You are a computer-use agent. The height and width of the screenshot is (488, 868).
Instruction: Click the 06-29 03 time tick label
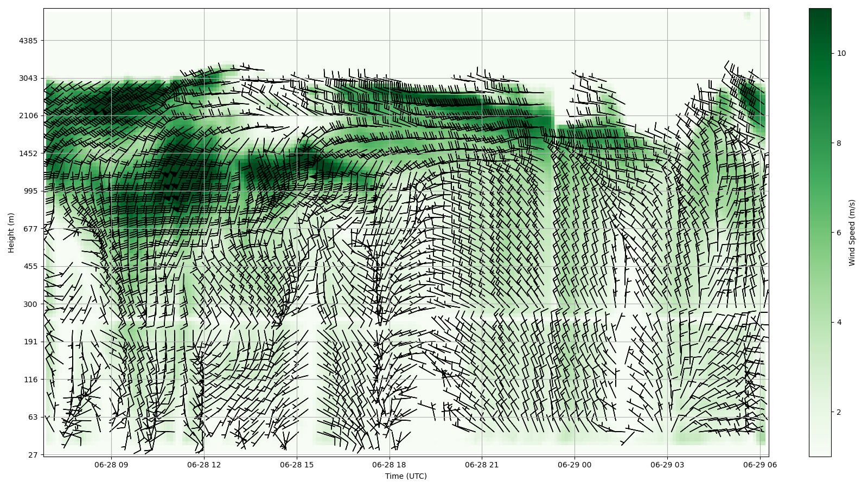point(667,465)
